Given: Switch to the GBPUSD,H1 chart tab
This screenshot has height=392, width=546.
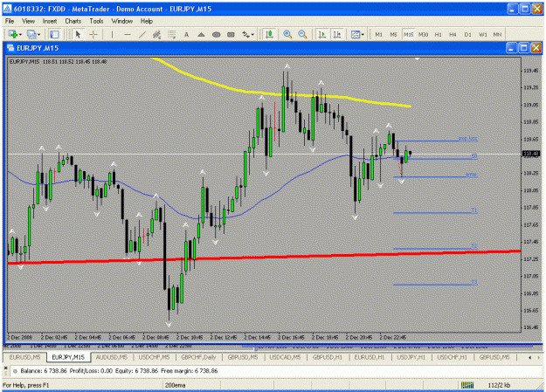Looking at the screenshot, I should (x=327, y=357).
